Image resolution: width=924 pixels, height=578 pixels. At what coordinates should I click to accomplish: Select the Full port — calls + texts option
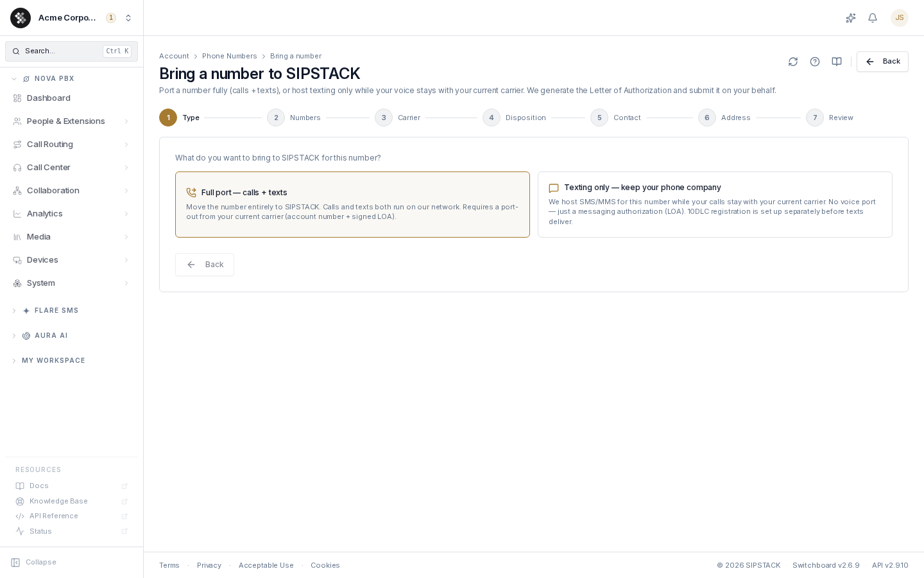coord(352,204)
